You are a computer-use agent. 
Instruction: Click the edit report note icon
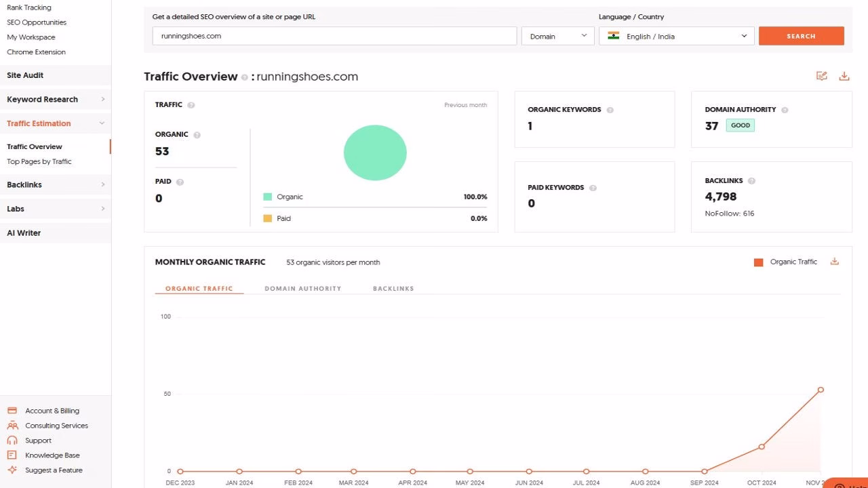pos(822,76)
